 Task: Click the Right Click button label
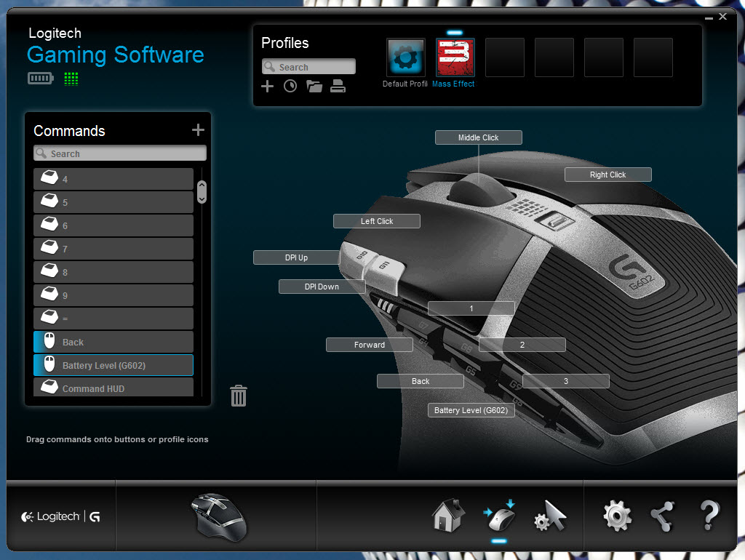[x=607, y=175]
